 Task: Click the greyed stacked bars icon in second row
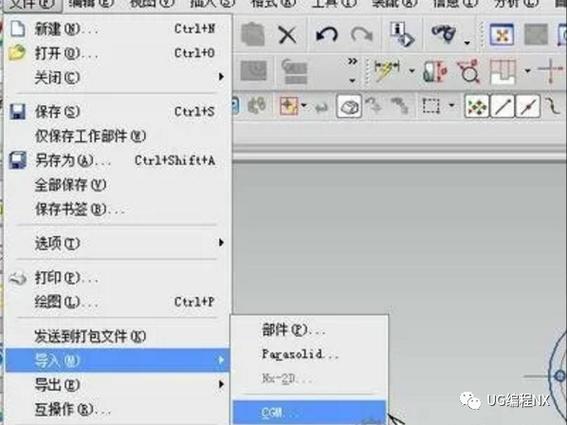(295, 71)
